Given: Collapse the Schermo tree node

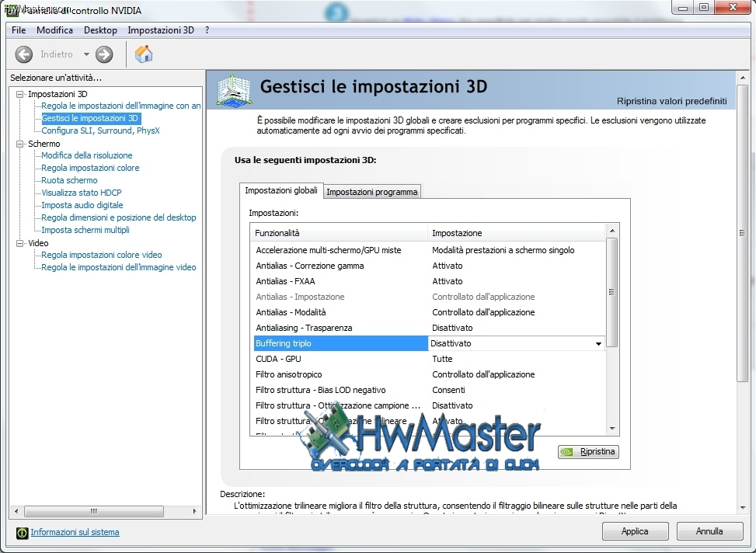Looking at the screenshot, I should click(19, 144).
